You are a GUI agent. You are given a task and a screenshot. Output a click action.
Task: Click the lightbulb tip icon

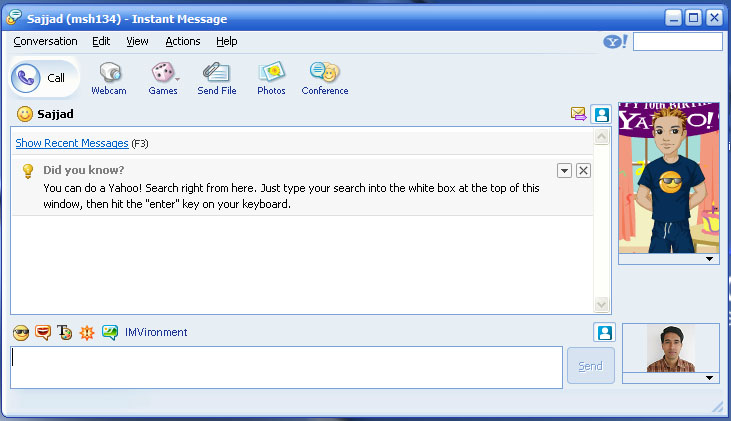[28, 171]
